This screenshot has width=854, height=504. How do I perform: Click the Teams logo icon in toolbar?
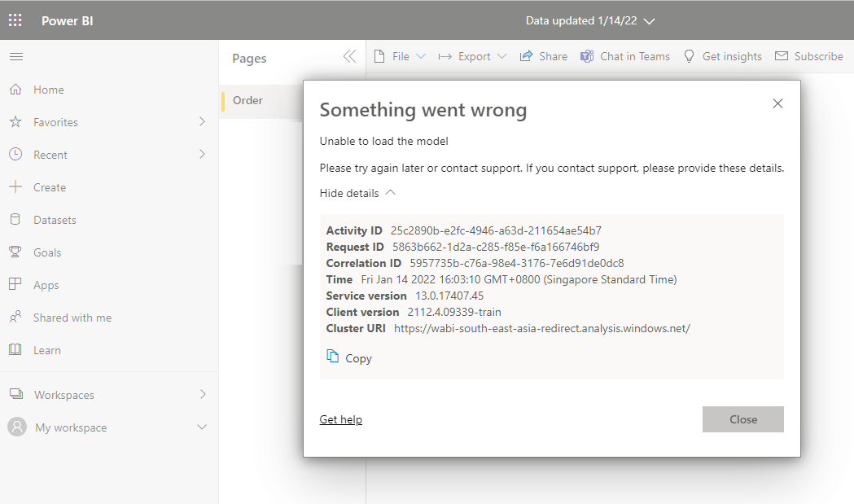point(587,56)
